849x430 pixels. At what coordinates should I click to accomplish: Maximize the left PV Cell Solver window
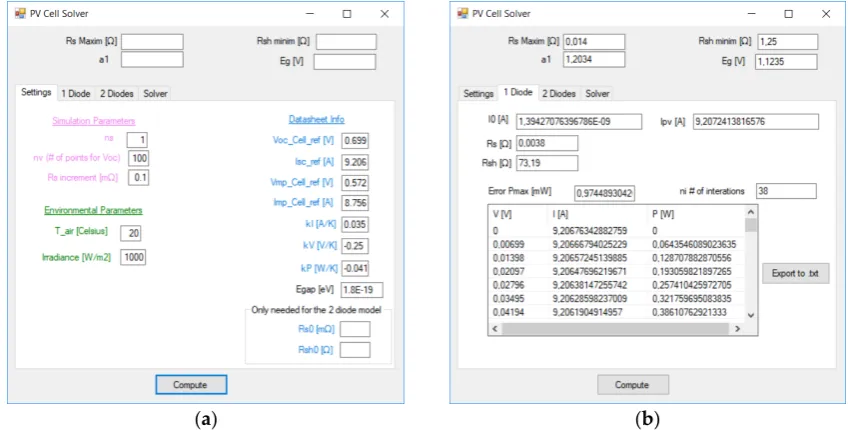347,14
